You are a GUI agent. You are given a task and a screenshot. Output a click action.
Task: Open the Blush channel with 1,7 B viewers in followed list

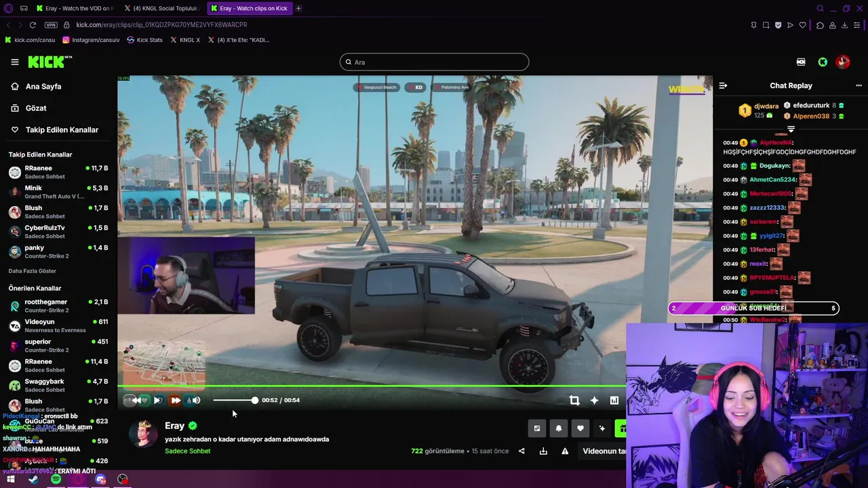click(x=58, y=211)
